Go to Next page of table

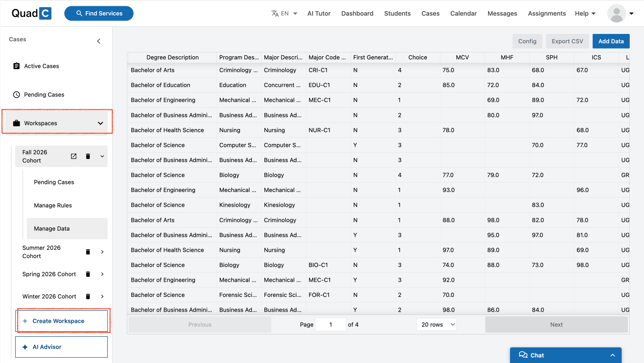coord(556,324)
